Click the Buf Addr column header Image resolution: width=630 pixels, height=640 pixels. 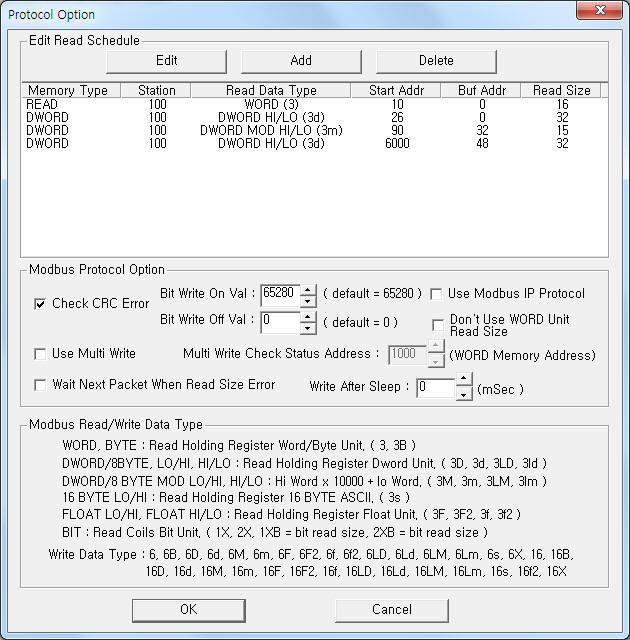click(x=481, y=90)
